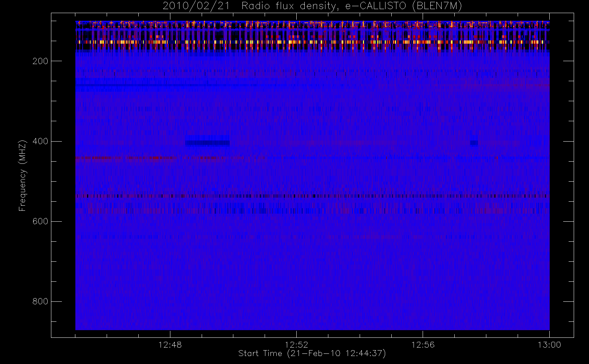
Task: Click the 800 frequency tick label
Action: [40, 301]
